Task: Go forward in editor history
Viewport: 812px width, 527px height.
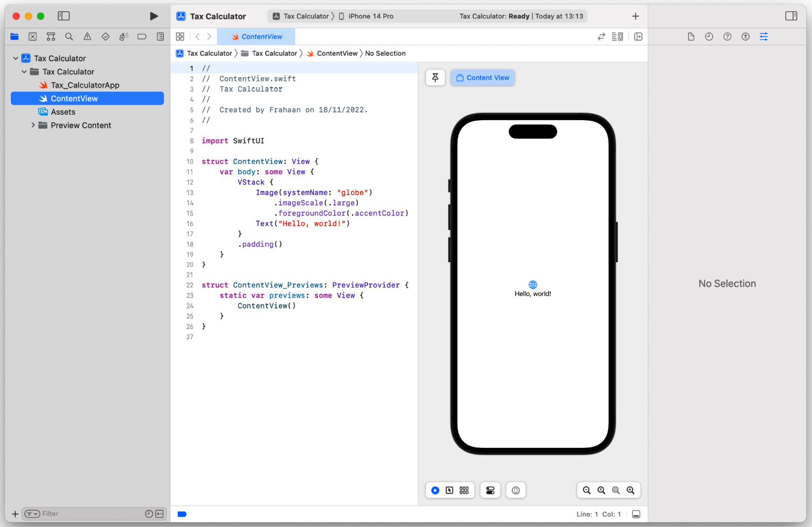Action: pos(209,36)
